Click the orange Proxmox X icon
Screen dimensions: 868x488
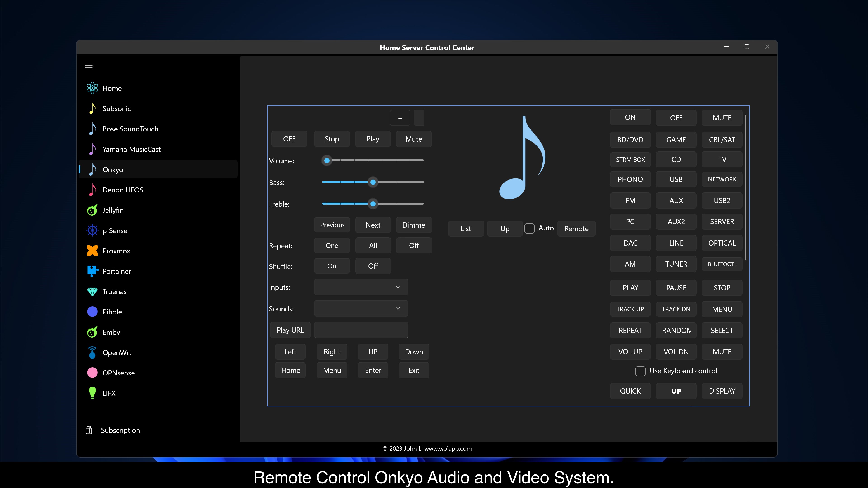pyautogui.click(x=92, y=251)
